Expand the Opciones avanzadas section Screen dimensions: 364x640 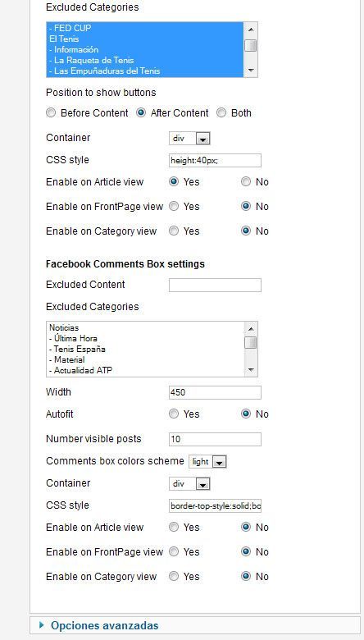pos(104,625)
